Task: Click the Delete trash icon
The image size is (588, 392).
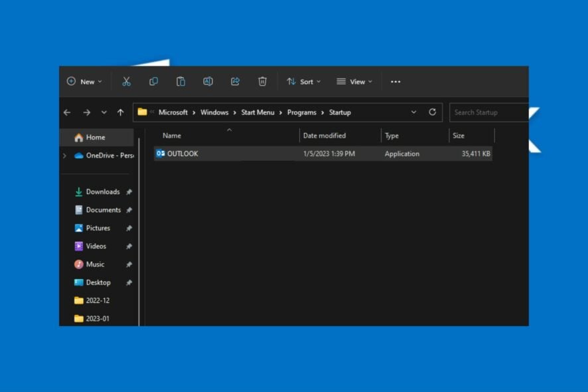Action: [262, 81]
